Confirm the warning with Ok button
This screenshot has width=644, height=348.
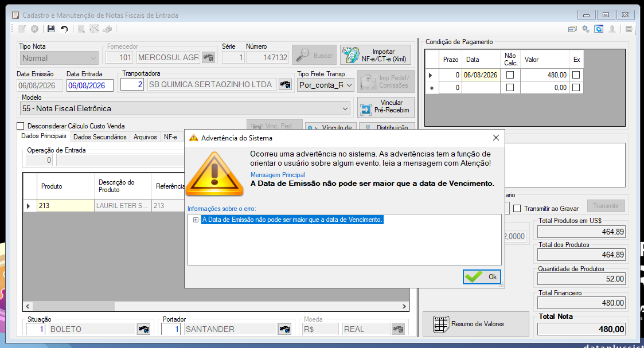pyautogui.click(x=482, y=277)
